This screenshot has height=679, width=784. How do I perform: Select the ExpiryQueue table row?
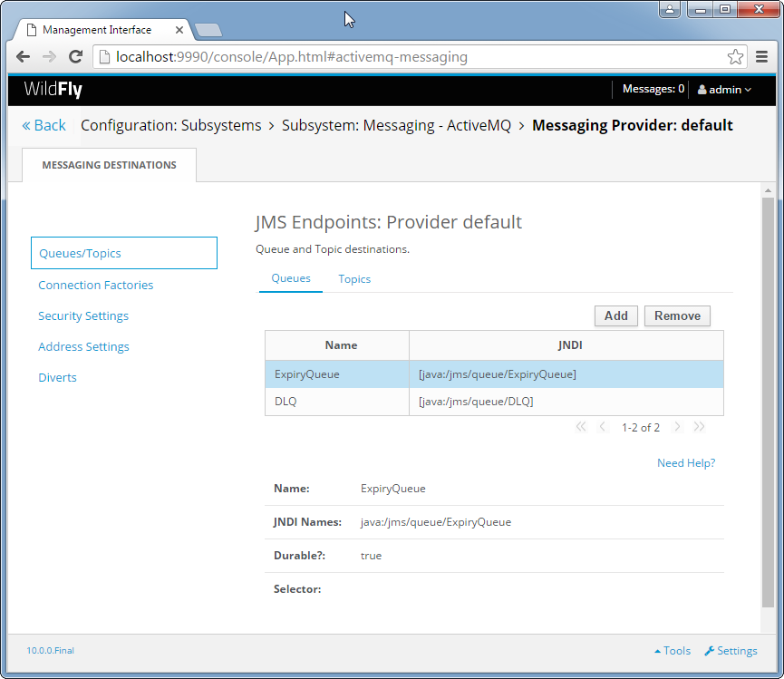tap(494, 374)
